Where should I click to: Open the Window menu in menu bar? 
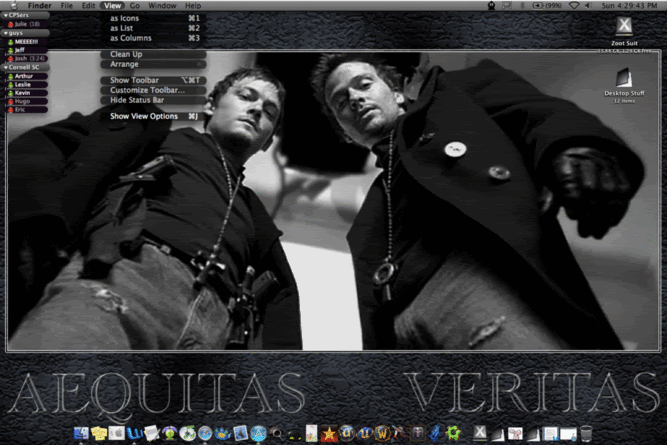tap(162, 6)
